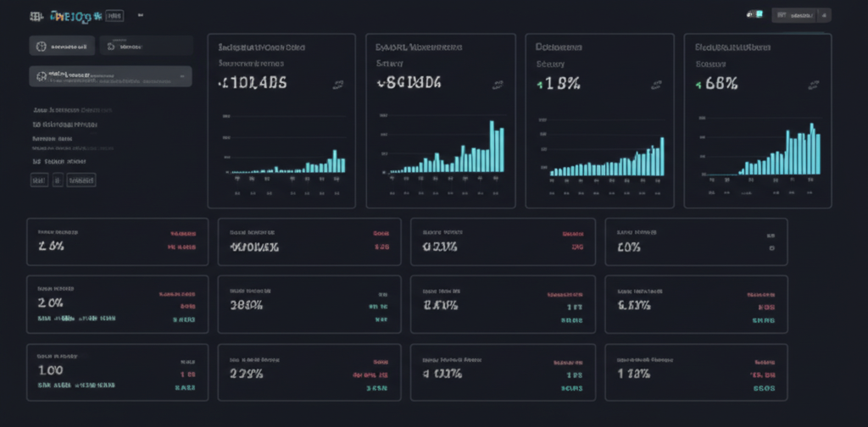This screenshot has height=427, width=868.
Task: Open the top-right dropdown button's caret
Action: tap(826, 15)
